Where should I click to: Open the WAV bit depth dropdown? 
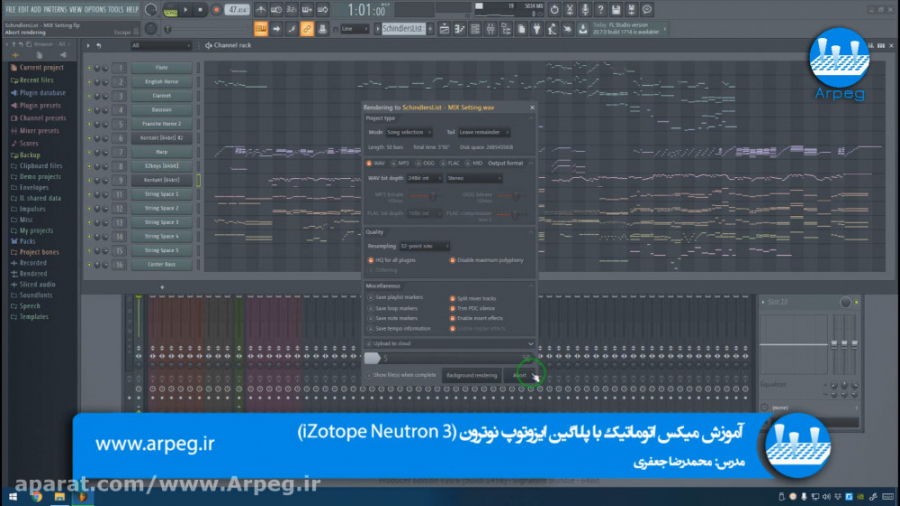(x=424, y=178)
